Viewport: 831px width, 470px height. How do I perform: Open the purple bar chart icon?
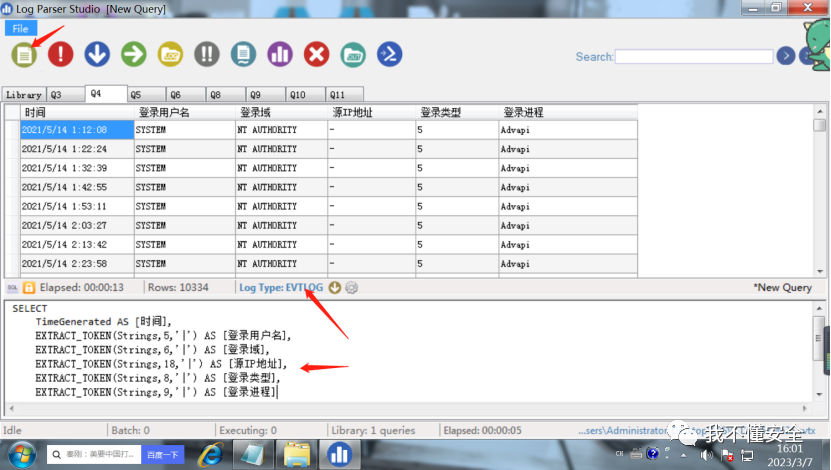(x=280, y=54)
